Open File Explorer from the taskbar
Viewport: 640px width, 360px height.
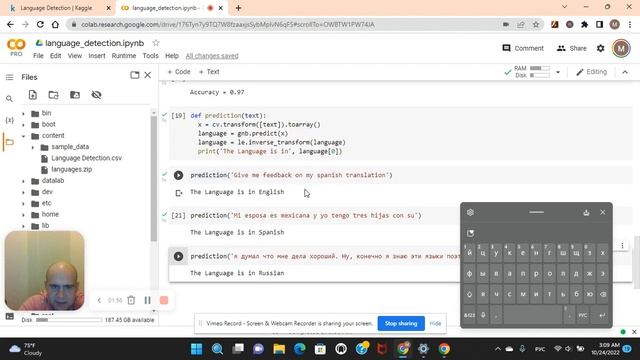pos(279,349)
